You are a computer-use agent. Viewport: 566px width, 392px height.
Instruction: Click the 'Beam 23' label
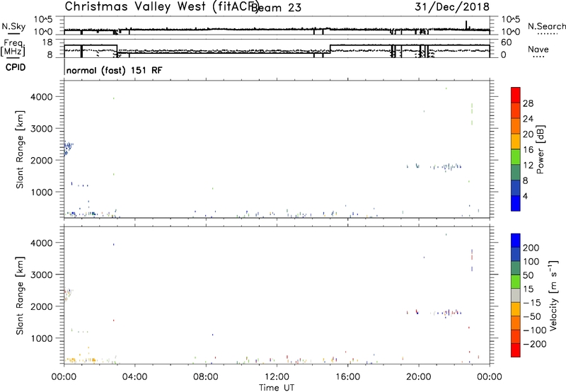tap(276, 8)
